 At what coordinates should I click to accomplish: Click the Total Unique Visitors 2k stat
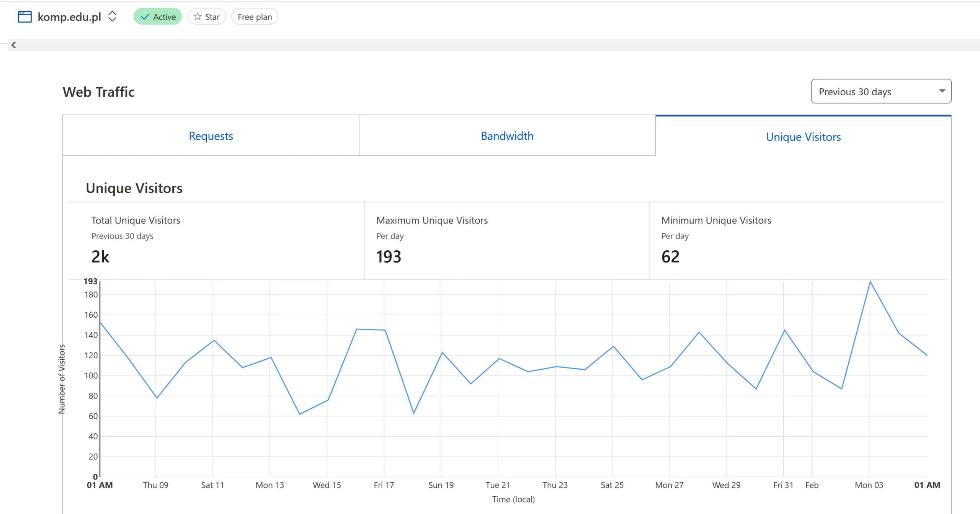click(100, 256)
